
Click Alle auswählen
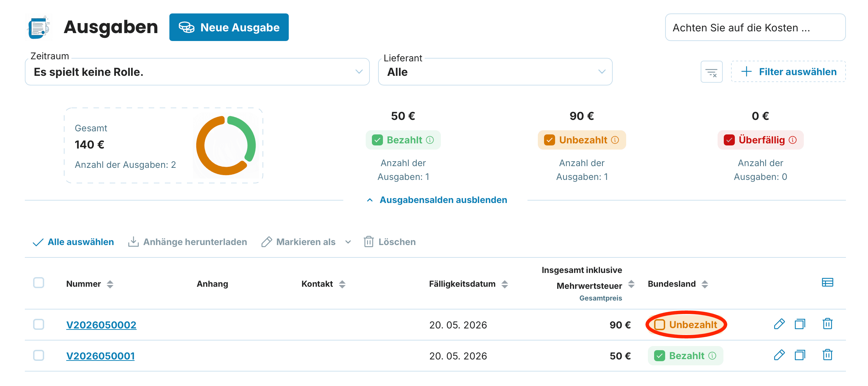point(73,242)
